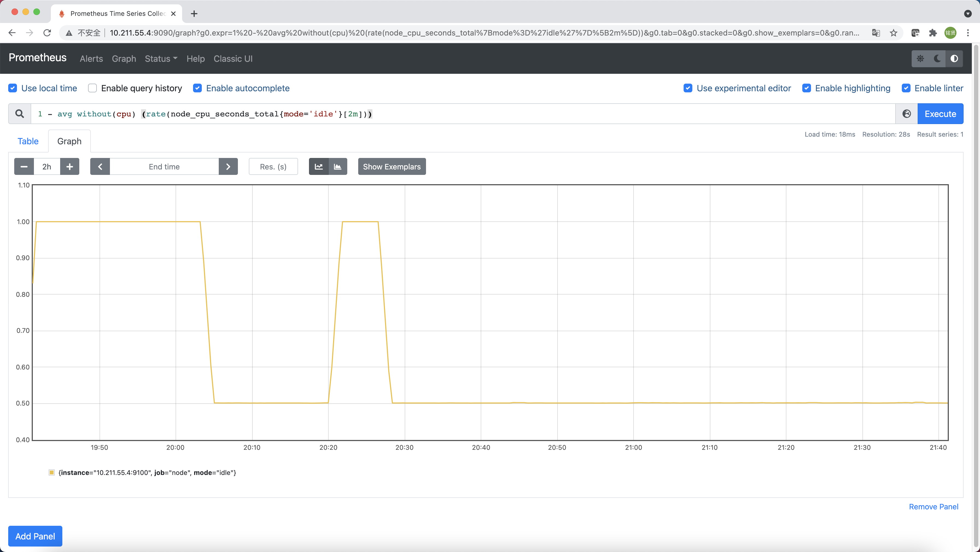Show the unstacked line graph
980x552 pixels.
tap(319, 166)
